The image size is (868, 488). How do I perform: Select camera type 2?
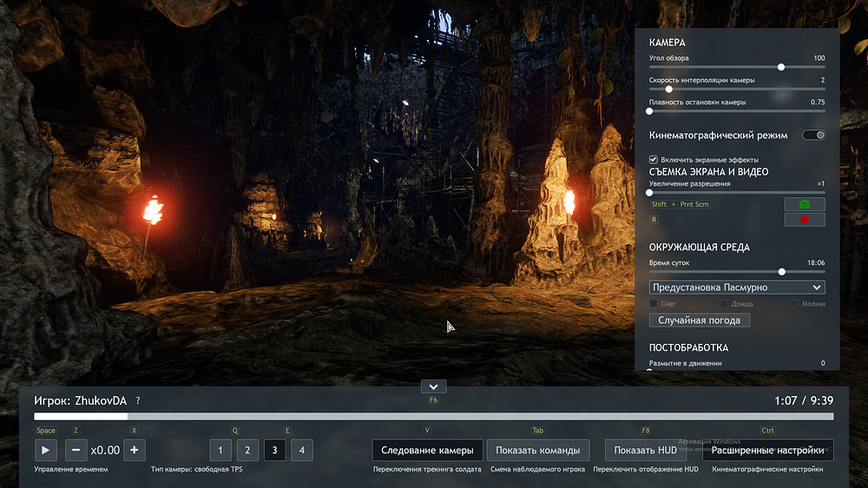(247, 451)
